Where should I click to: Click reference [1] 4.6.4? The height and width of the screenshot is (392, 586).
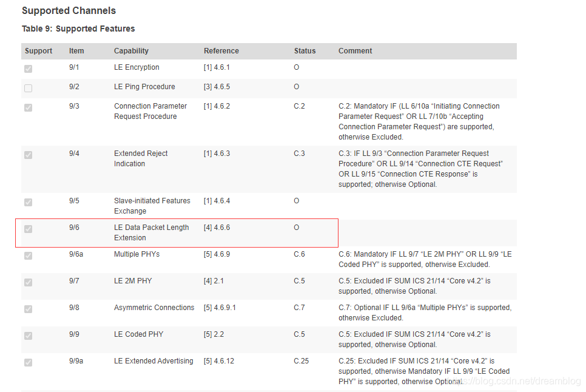217,201
